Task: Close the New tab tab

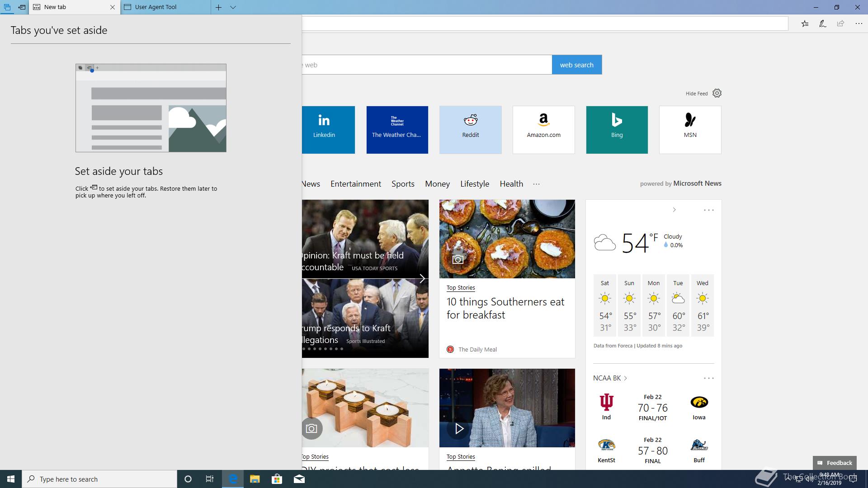Action: click(x=113, y=7)
